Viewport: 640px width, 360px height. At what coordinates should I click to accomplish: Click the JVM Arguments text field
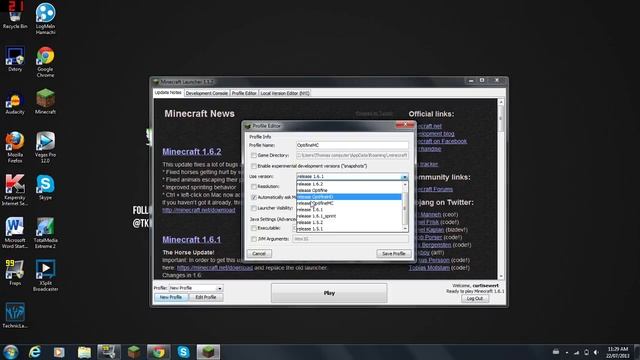pos(350,239)
